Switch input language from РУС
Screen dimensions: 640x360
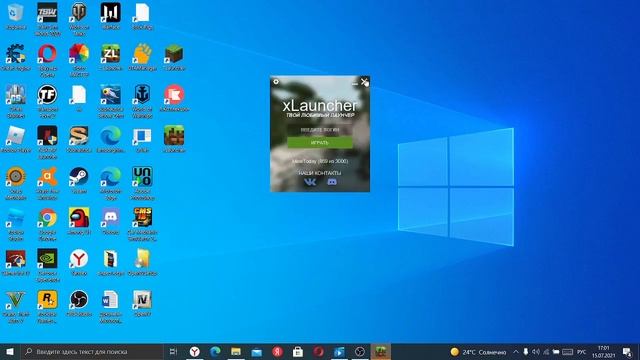click(x=582, y=352)
